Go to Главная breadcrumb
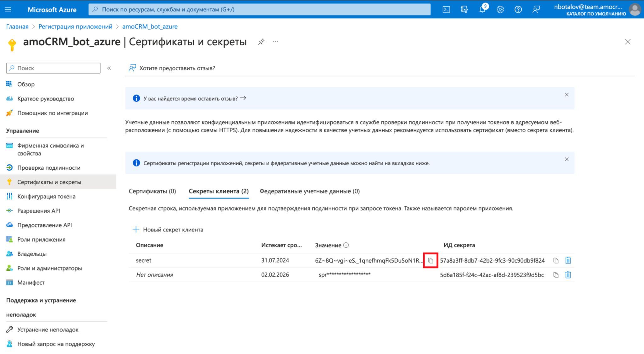The image size is (644, 354). point(17,27)
